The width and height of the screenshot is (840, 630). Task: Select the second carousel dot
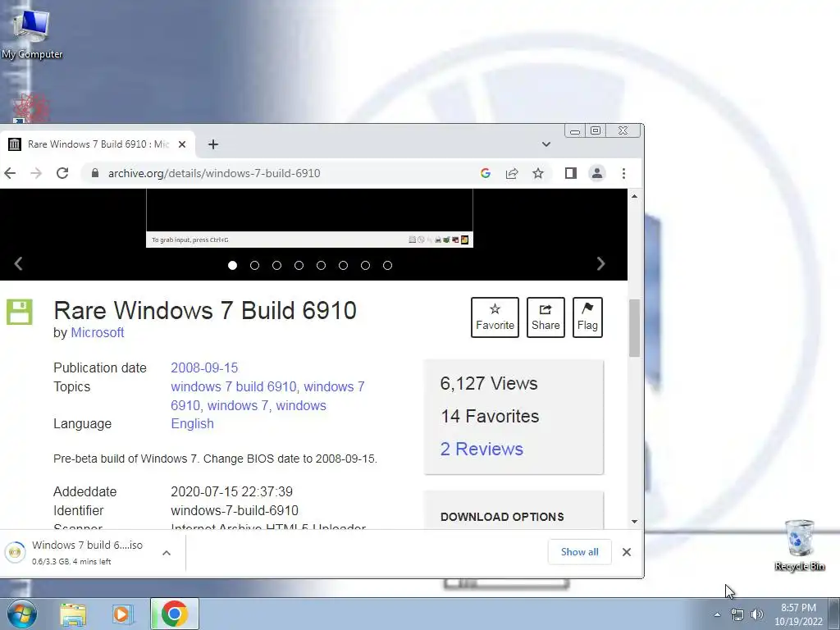click(254, 265)
